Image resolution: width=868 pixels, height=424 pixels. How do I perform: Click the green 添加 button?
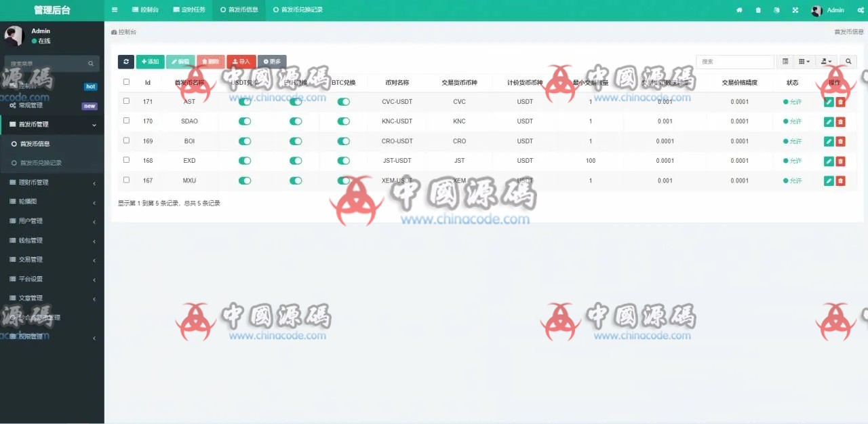150,62
